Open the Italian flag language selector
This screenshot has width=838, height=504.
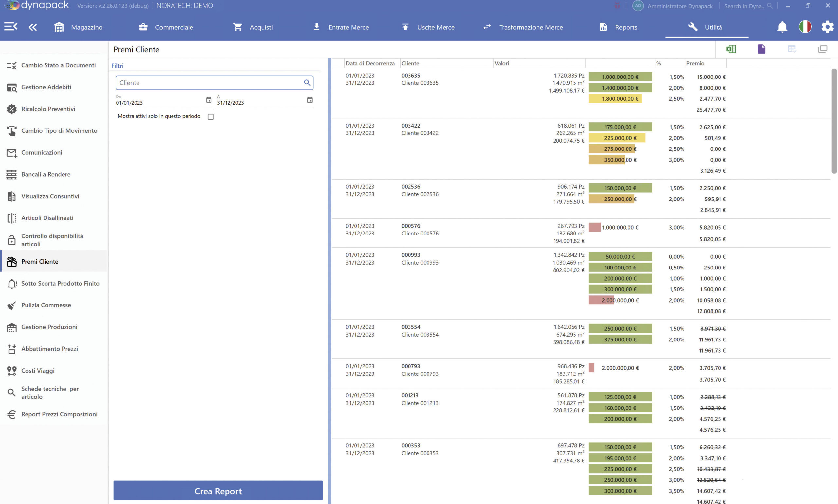coord(805,27)
